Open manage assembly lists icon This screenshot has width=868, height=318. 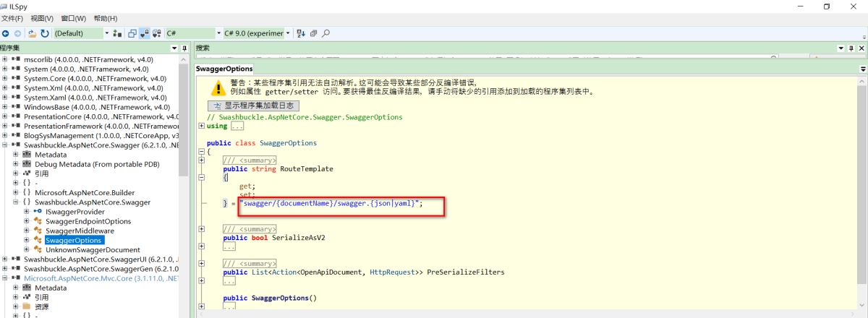[x=118, y=33]
